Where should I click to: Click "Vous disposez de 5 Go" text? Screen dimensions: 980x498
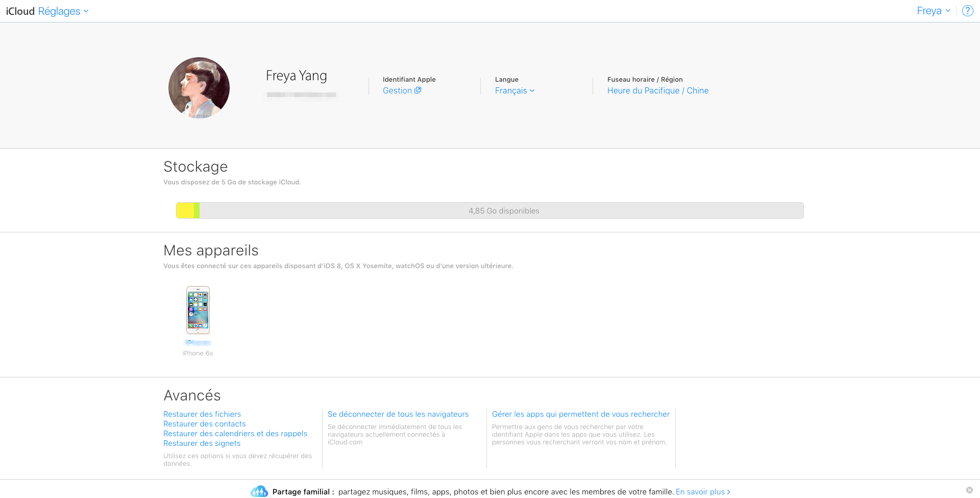click(x=232, y=182)
